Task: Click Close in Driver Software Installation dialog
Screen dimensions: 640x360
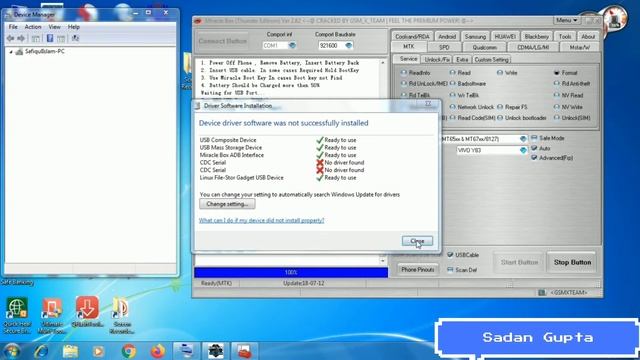Action: [417, 241]
